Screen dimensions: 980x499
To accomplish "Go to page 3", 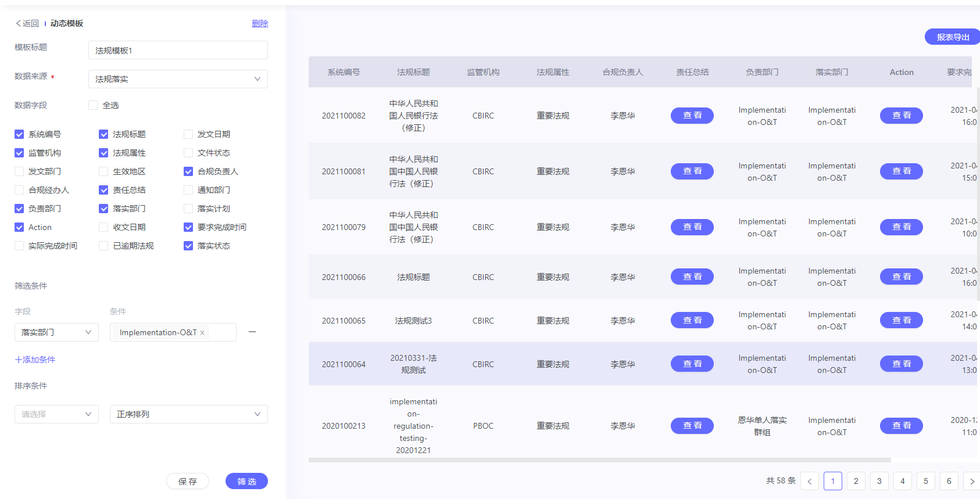I will [x=879, y=481].
